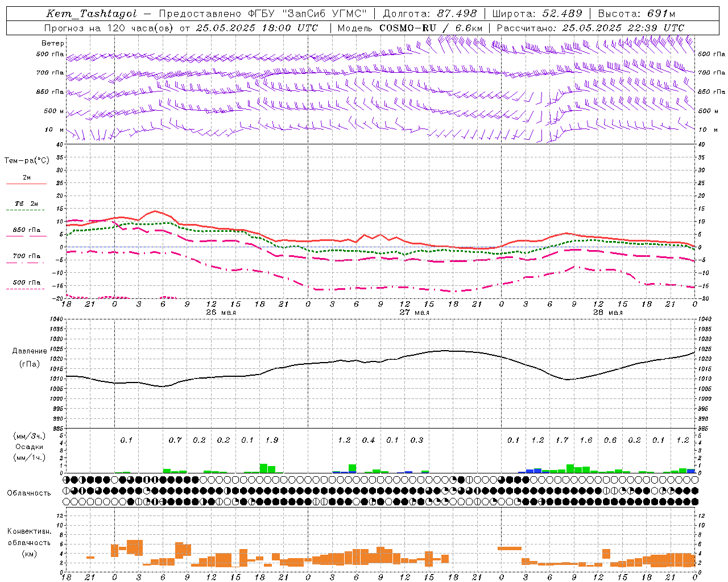728x582 pixels.
Task: Click the 700 гПа temperature legend label
Action: pyautogui.click(x=27, y=256)
